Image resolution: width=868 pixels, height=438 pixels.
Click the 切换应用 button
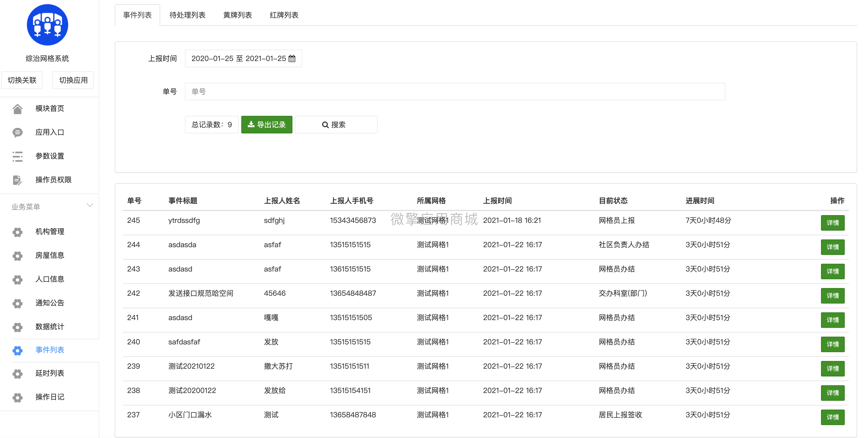click(x=73, y=80)
